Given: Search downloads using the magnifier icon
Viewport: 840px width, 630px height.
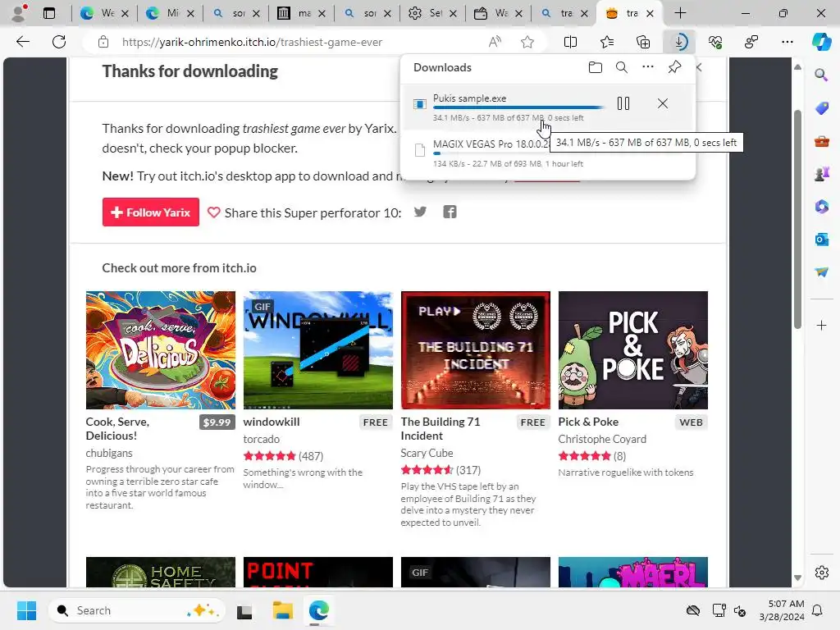Looking at the screenshot, I should coord(622,67).
